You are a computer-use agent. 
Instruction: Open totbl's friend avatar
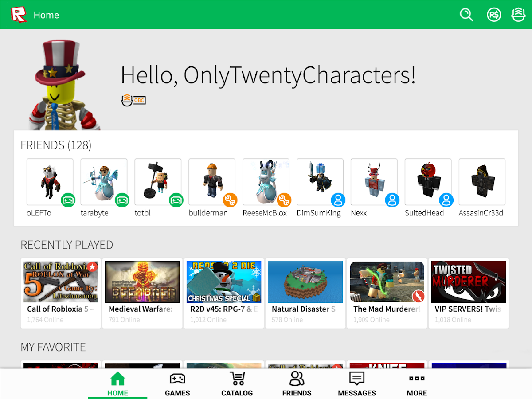coord(158,182)
